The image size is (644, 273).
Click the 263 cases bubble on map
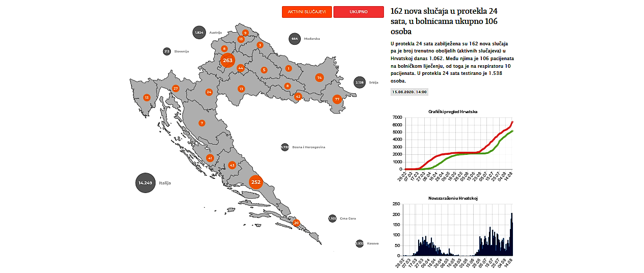pos(227,60)
